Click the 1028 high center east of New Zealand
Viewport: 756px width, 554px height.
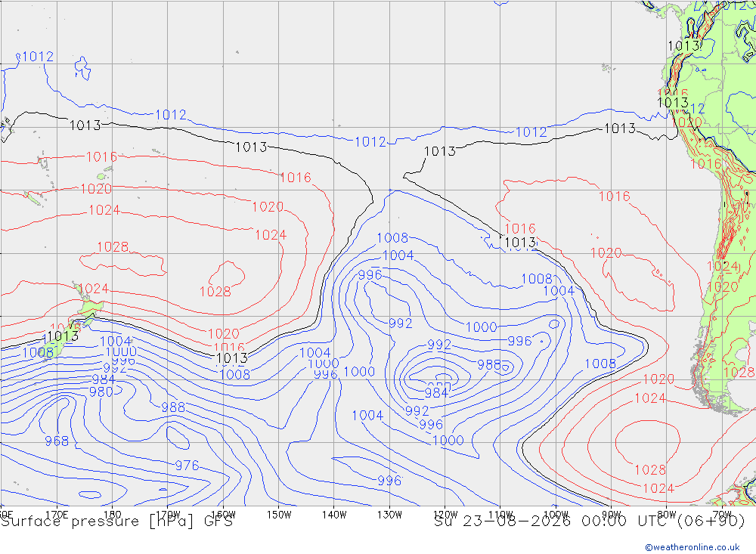[215, 292]
